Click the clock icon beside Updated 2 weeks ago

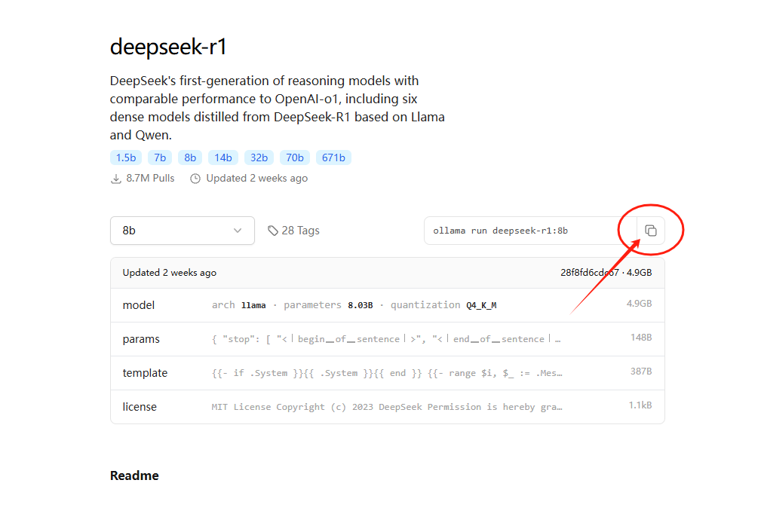click(x=195, y=179)
